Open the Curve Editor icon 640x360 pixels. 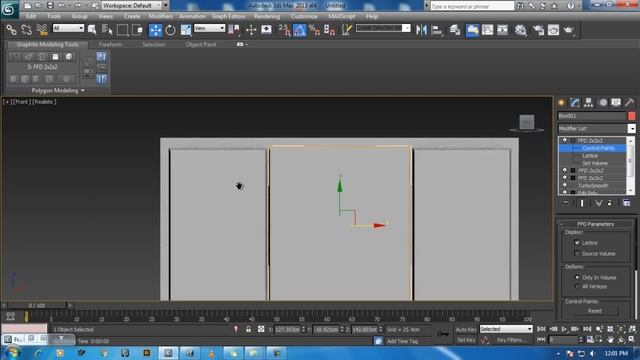point(488,30)
